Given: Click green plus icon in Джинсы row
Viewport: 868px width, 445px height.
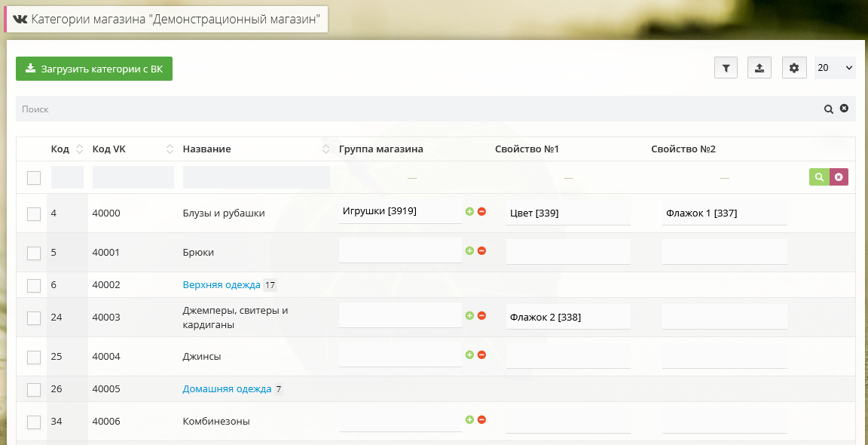Looking at the screenshot, I should coord(469,355).
